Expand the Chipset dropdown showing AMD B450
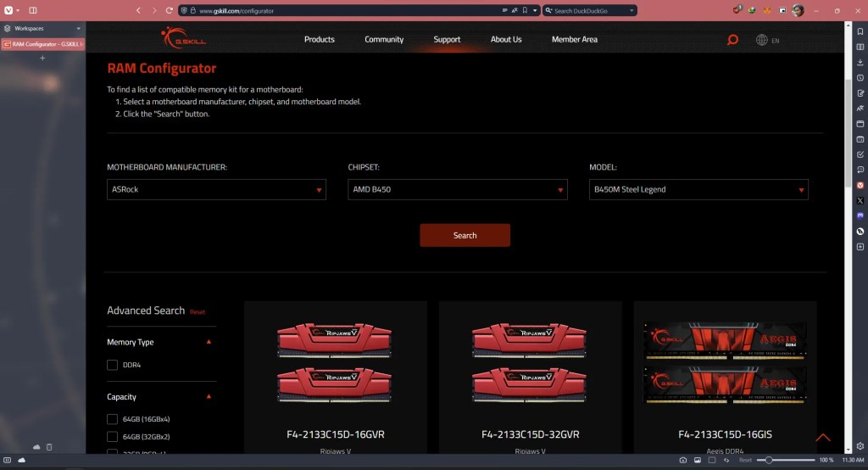868x470 pixels. click(x=457, y=189)
